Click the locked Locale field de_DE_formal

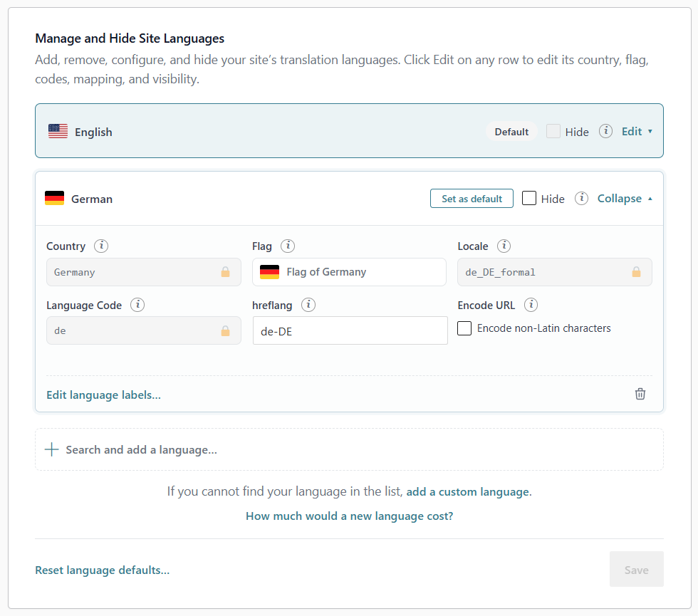tap(555, 272)
